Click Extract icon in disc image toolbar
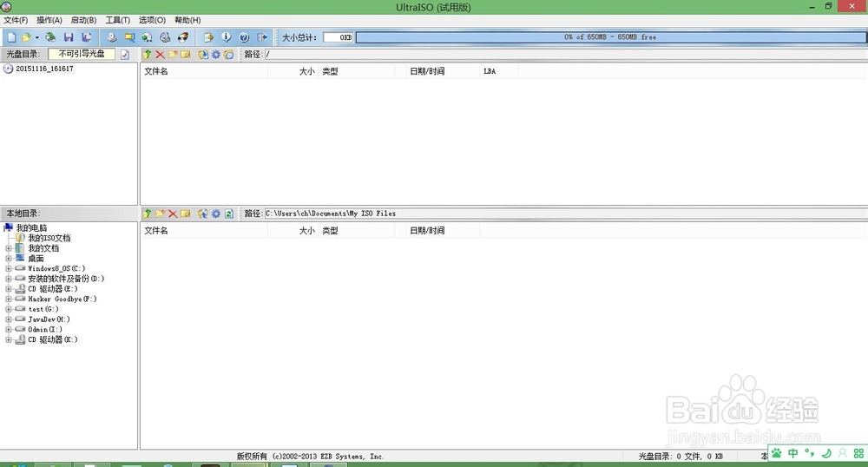This screenshot has height=467, width=868. coord(203,54)
